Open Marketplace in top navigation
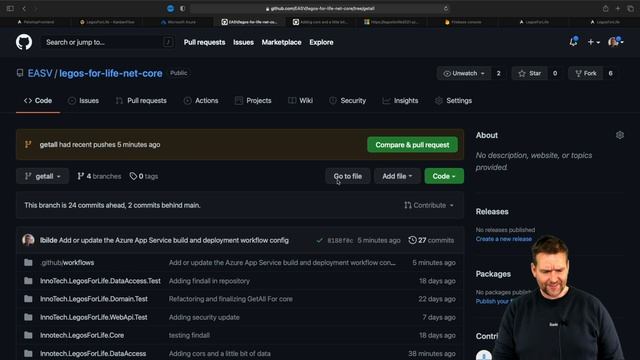 (281, 42)
